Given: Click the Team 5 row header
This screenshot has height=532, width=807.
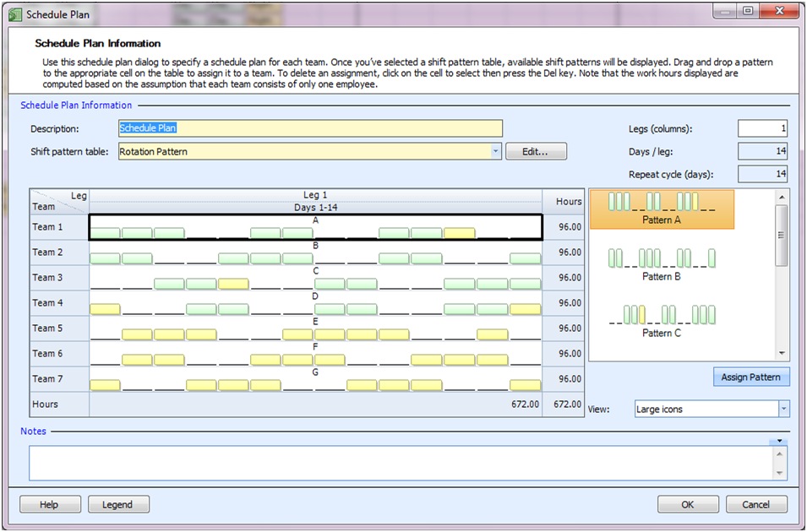Looking at the screenshot, I should coord(59,328).
